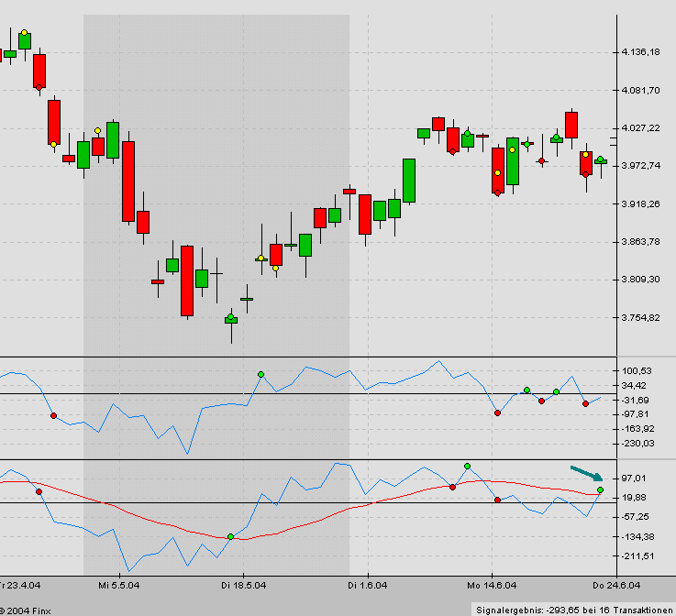Click green dot on the lowest price candle
The height and width of the screenshot is (616, 676).
(x=231, y=318)
